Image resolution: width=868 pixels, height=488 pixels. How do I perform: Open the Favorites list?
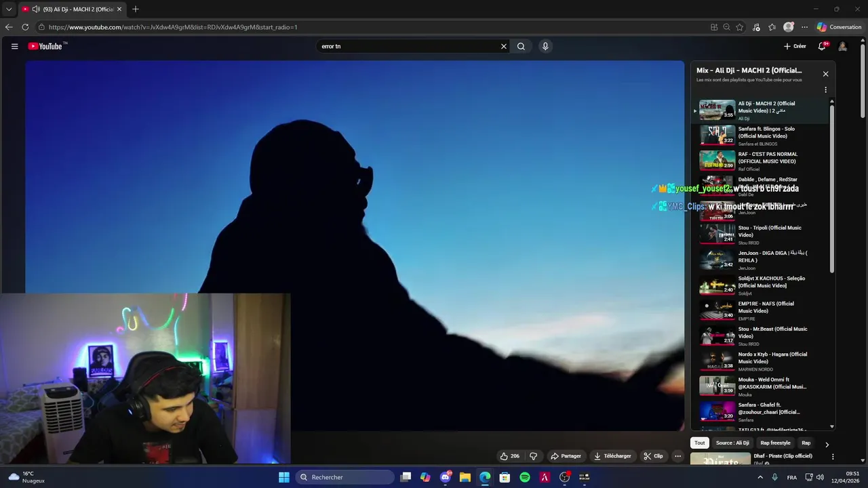pos(772,27)
